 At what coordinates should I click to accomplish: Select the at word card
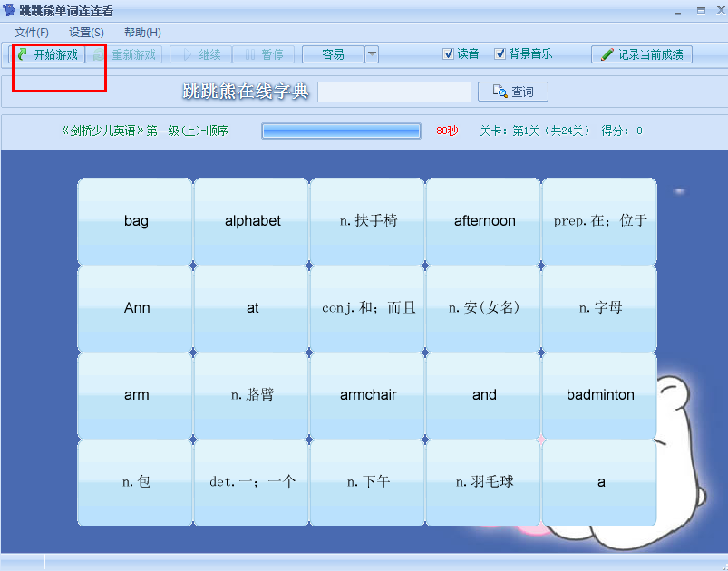[251, 309]
